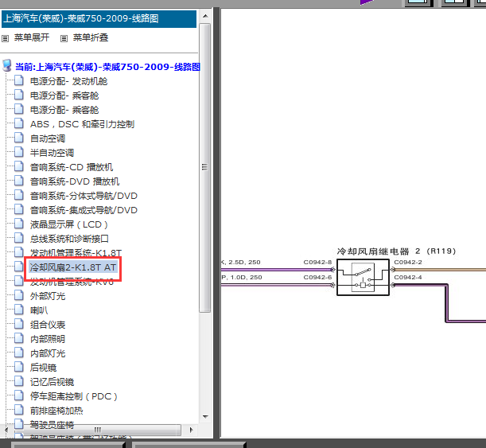
Task: Click the document icon beside 总线系统和诊断接口
Action: tap(19, 237)
